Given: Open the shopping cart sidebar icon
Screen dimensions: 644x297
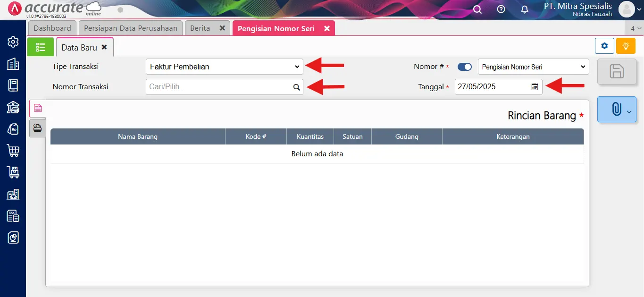Looking at the screenshot, I should (12, 150).
